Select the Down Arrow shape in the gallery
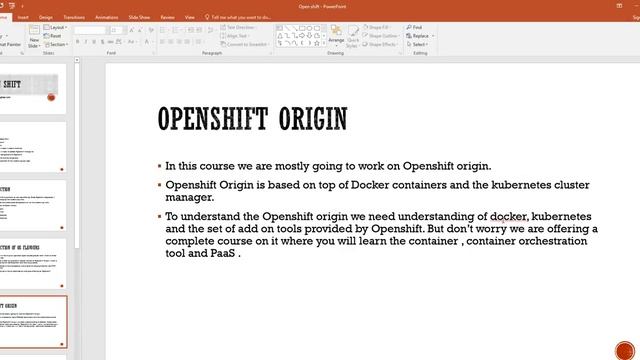Screen dimensions: 640x360 coord(309,36)
